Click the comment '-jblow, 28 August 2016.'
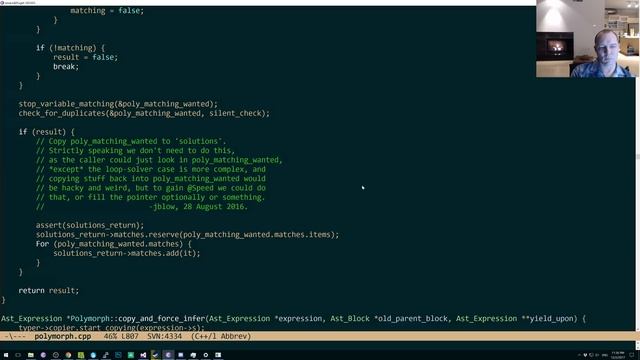Viewport: 640px width, 360px height. tap(198, 207)
